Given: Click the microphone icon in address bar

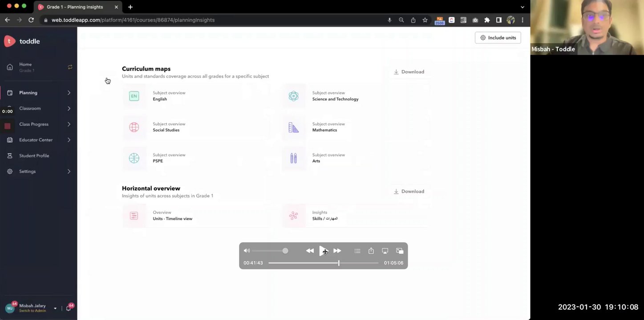Looking at the screenshot, I should pyautogui.click(x=389, y=20).
